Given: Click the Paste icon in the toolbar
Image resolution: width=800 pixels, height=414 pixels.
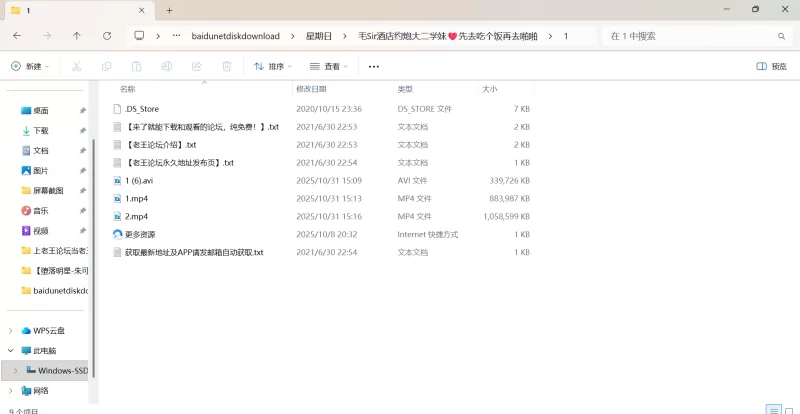Looking at the screenshot, I should [x=136, y=66].
